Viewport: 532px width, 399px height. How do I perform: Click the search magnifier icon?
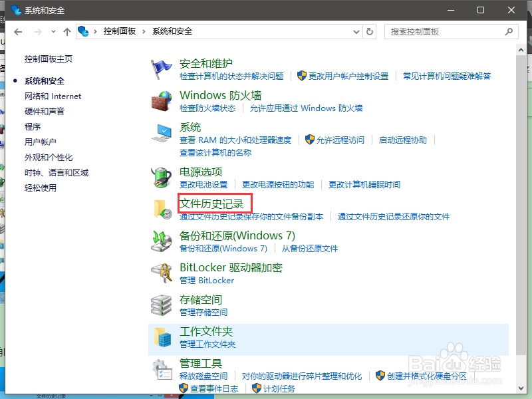coord(509,31)
